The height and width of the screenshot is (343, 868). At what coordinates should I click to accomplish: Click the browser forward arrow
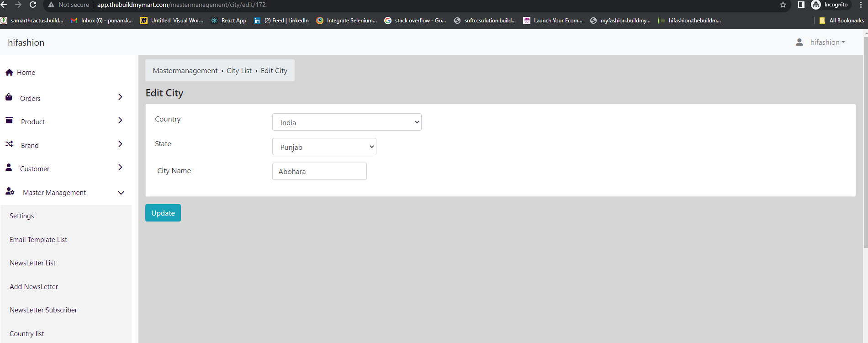tap(18, 5)
